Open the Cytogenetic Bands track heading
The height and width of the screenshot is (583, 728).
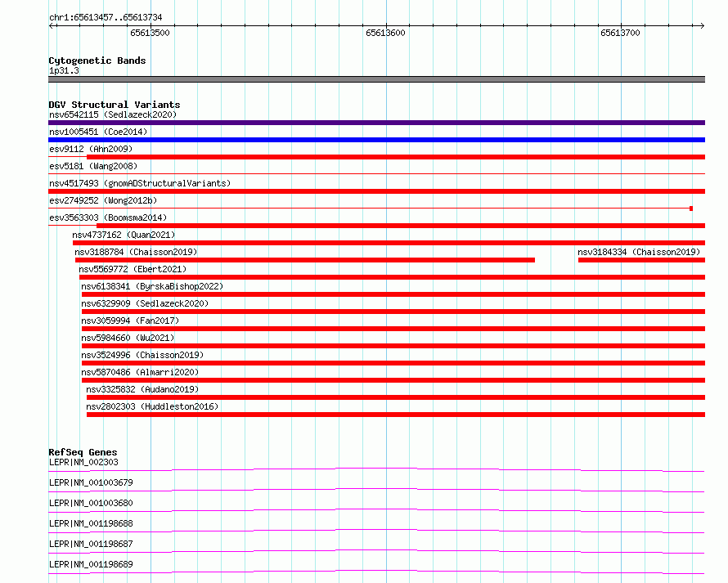(x=97, y=61)
